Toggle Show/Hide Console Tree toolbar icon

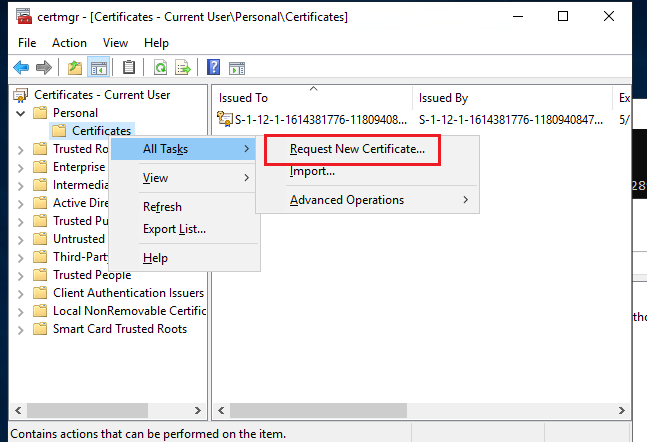98,68
